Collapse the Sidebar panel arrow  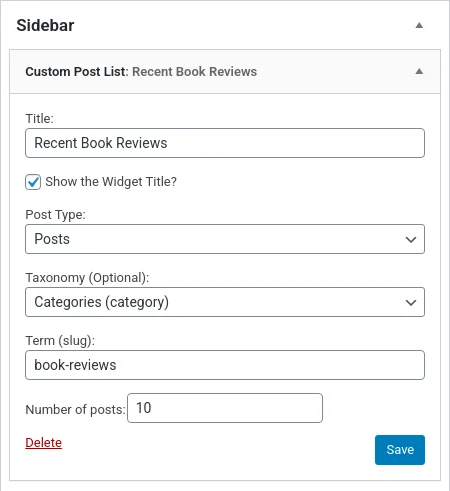pos(419,25)
